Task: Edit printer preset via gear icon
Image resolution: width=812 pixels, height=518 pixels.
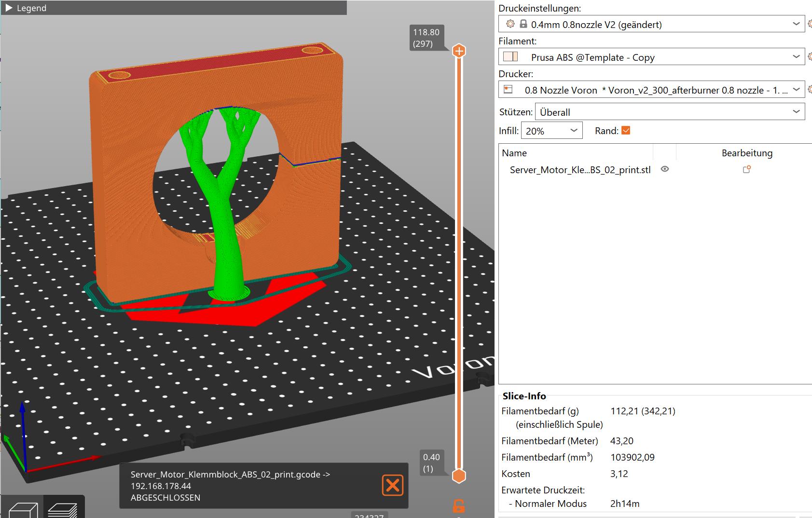Action: pos(809,90)
